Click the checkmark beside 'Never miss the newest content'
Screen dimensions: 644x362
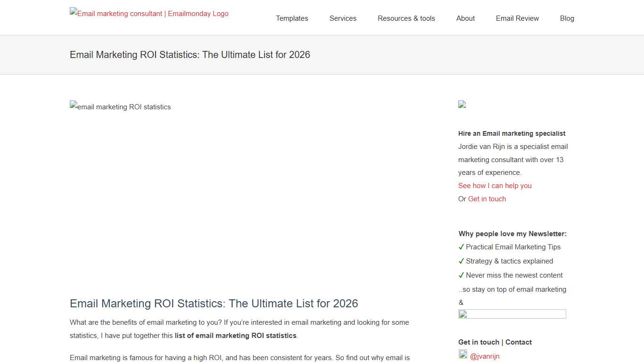click(461, 275)
